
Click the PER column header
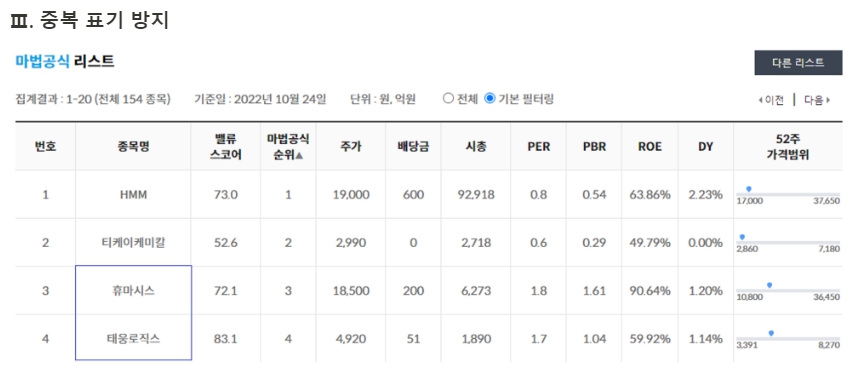point(538,147)
